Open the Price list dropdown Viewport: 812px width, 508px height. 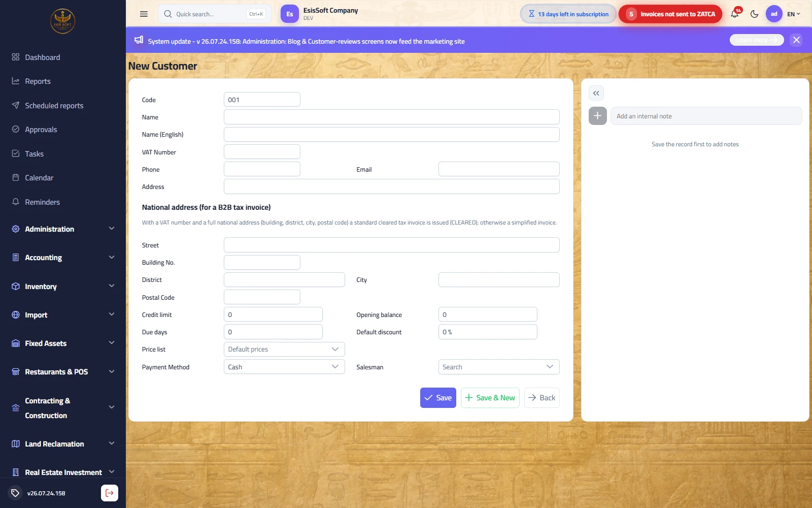[284, 350]
